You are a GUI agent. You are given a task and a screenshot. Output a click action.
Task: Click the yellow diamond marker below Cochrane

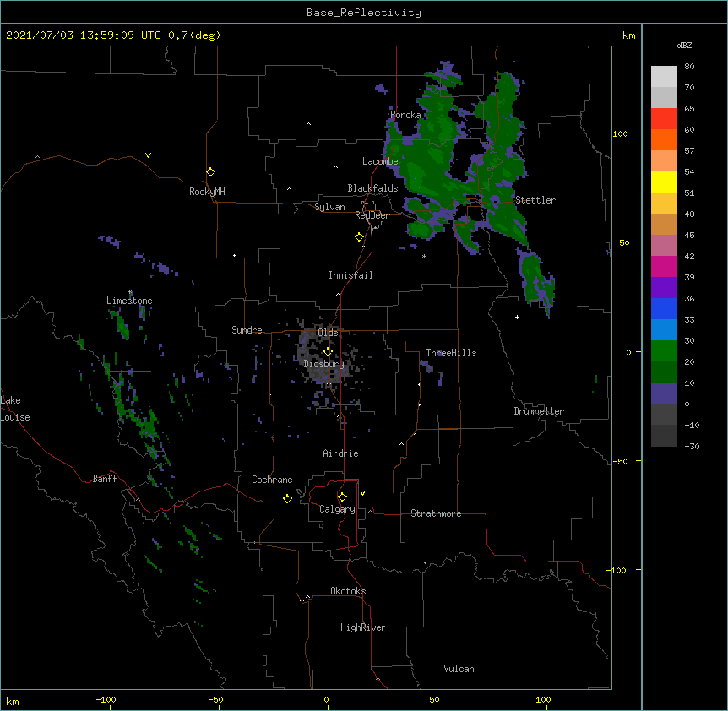(x=287, y=498)
